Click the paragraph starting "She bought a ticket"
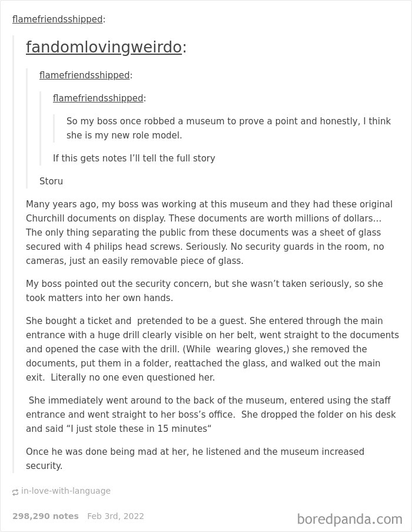The image size is (412, 532). pos(212,349)
